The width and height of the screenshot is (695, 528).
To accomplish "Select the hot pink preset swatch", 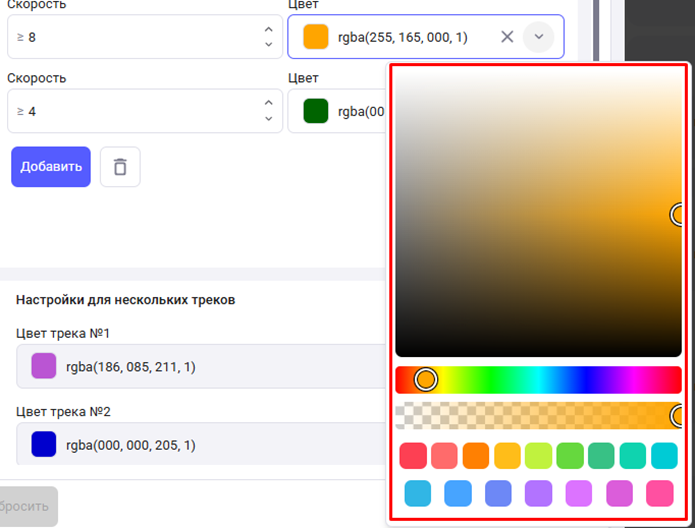I will tap(660, 493).
